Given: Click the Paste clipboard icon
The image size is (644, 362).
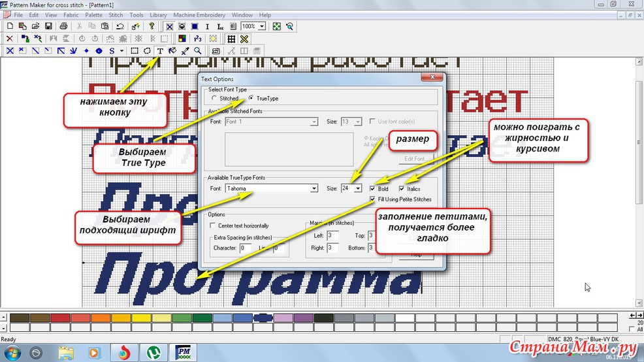Looking at the screenshot, I should point(105,26).
